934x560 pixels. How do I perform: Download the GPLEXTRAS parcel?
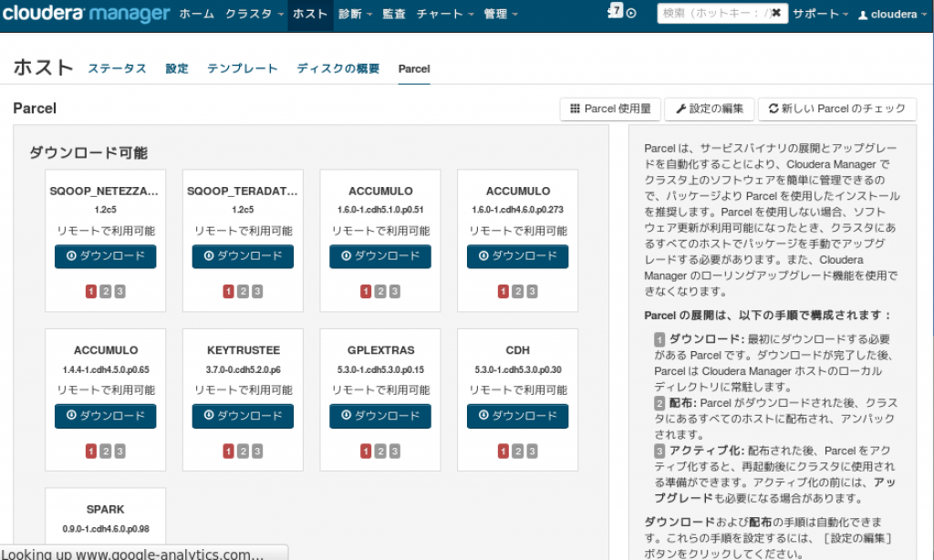(380, 416)
